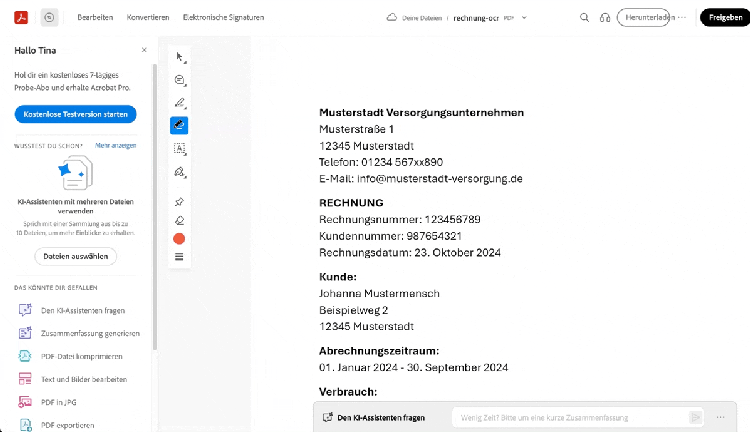The image size is (750, 432).
Task: Click the Rechnungsdatum: 23. Oktober 2024 line
Action: (x=409, y=253)
